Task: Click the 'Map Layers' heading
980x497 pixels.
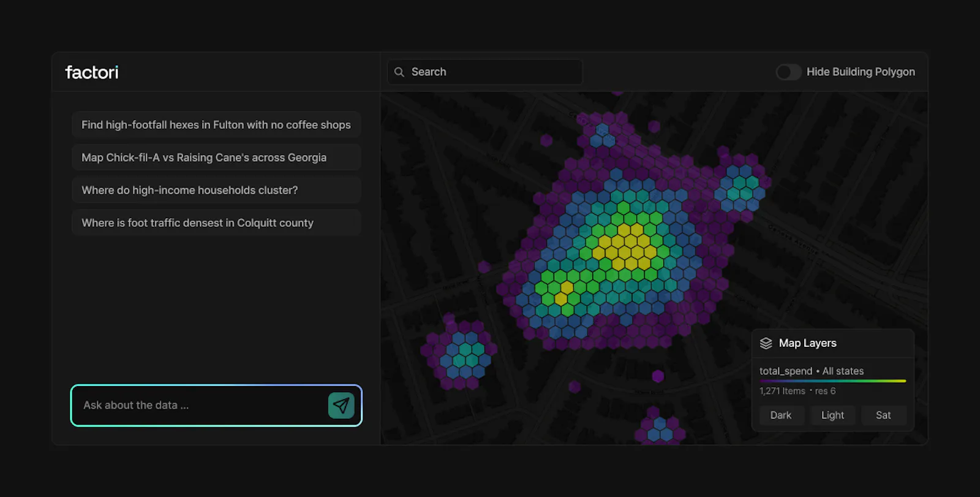Action: [807, 343]
